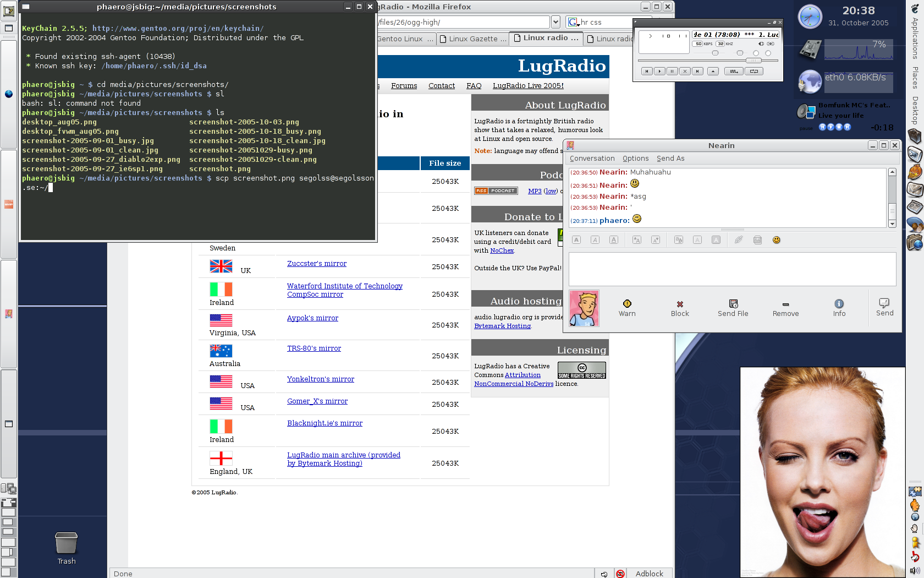Click the Warn button in Nearin chat
The width and height of the screenshot is (924, 578).
(x=627, y=308)
